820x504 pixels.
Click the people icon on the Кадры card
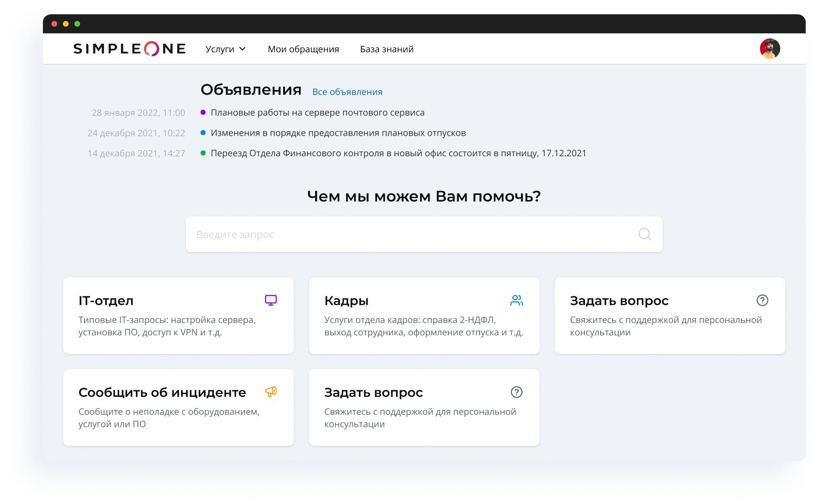(x=516, y=300)
